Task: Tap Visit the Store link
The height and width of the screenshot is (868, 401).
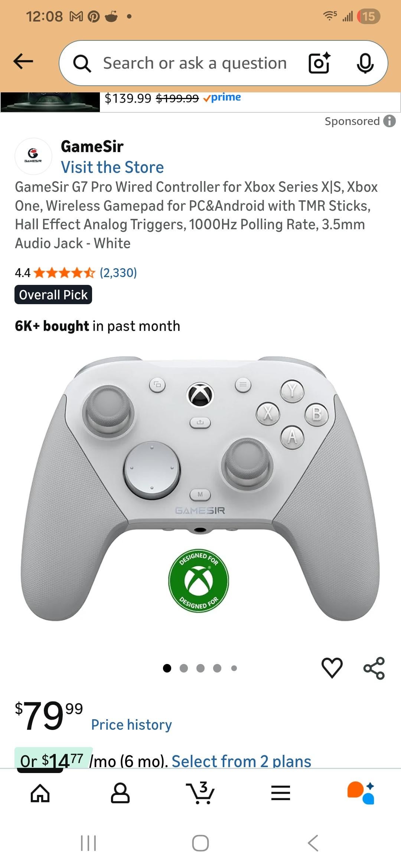Action: 112,167
